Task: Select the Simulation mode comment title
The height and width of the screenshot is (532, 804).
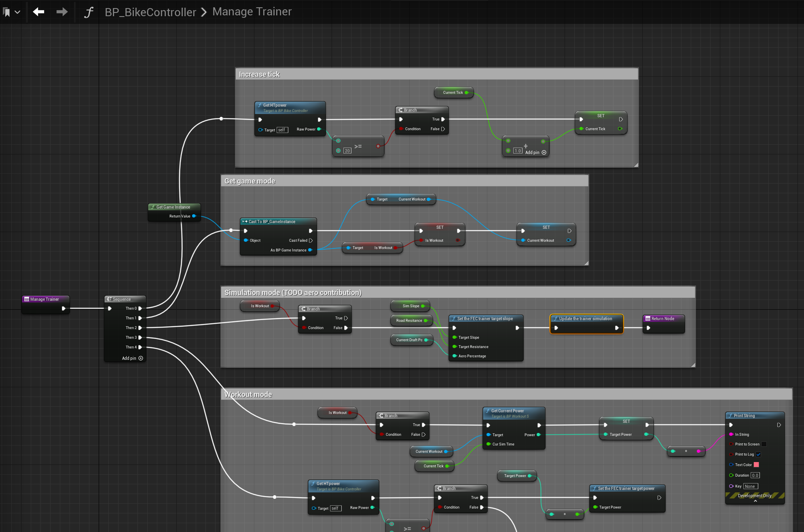Action: point(293,293)
